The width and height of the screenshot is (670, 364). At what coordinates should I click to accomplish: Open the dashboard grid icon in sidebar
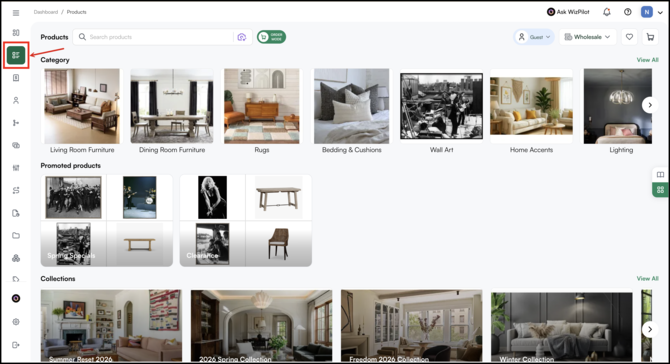pos(16,33)
